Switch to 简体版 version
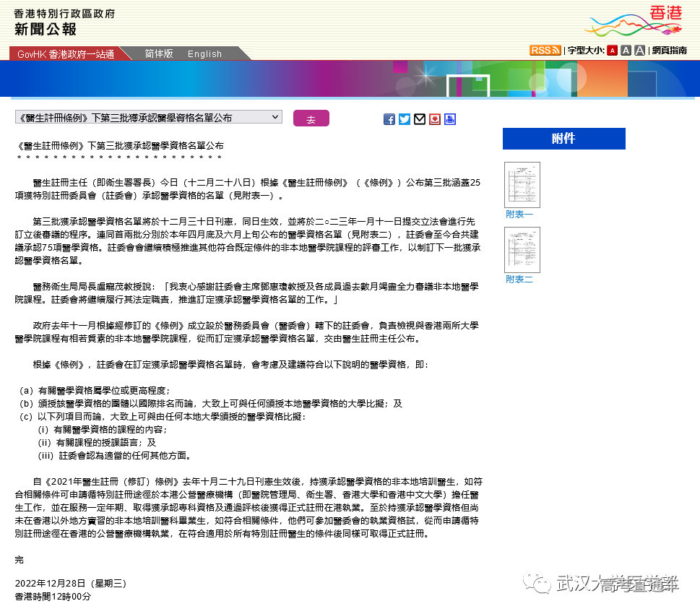This screenshot has height=614, width=700. click(x=158, y=53)
